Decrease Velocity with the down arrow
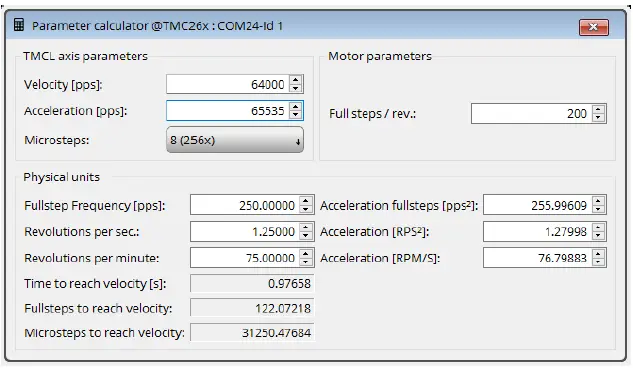633x372 pixels. point(296,88)
